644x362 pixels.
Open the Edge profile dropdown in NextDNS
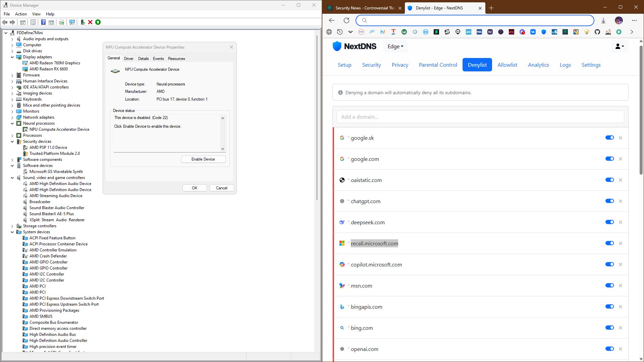pyautogui.click(x=395, y=47)
